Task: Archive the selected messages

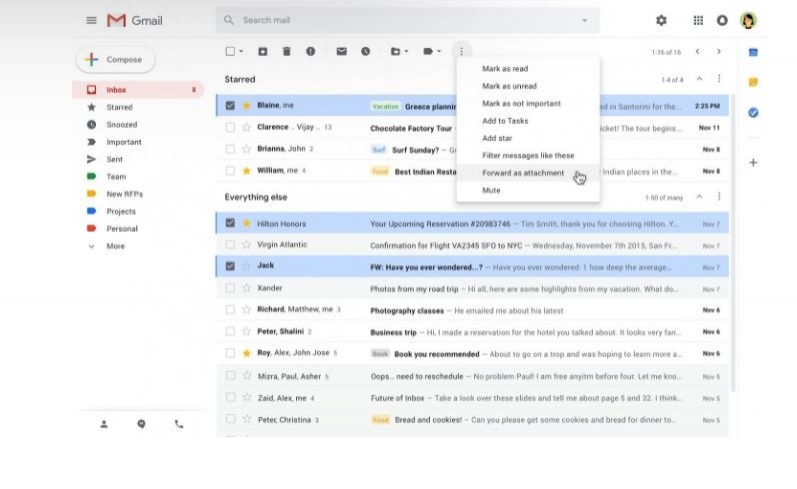Action: pos(262,51)
